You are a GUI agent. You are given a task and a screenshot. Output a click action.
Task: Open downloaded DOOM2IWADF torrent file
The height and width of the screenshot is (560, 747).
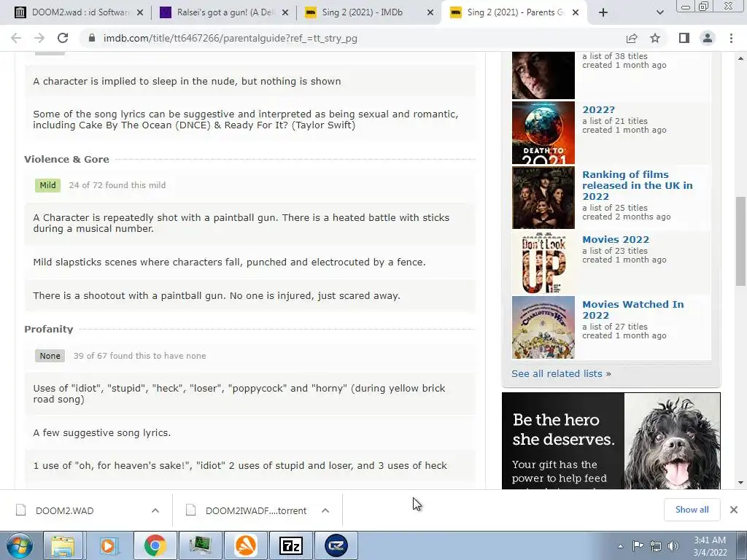(256, 510)
